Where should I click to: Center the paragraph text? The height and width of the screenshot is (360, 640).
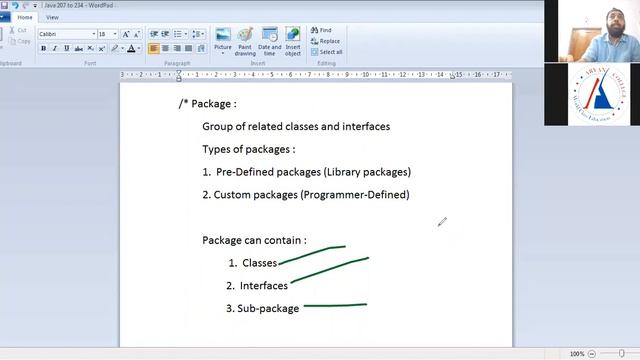click(x=165, y=48)
